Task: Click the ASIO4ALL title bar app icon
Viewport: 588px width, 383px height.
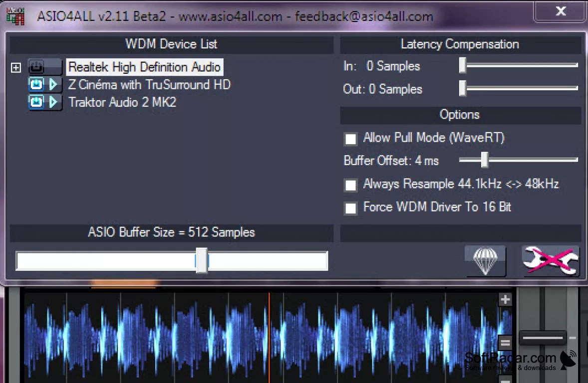Action: tap(15, 16)
